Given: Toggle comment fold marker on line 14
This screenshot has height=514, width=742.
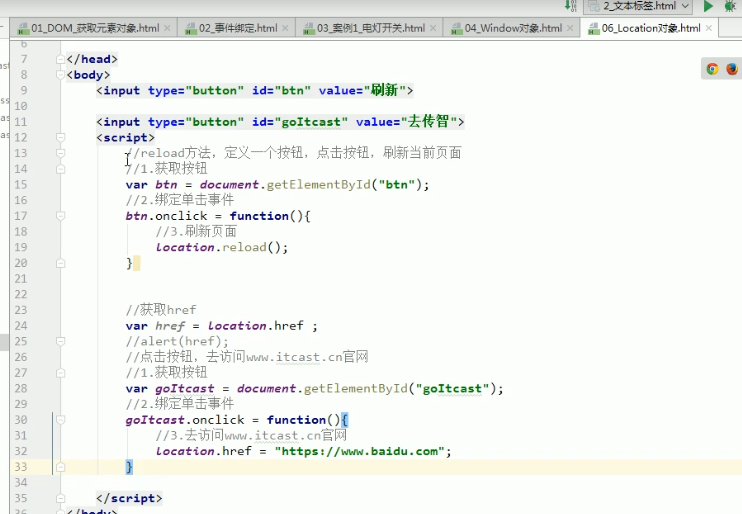Looking at the screenshot, I should [x=60, y=169].
